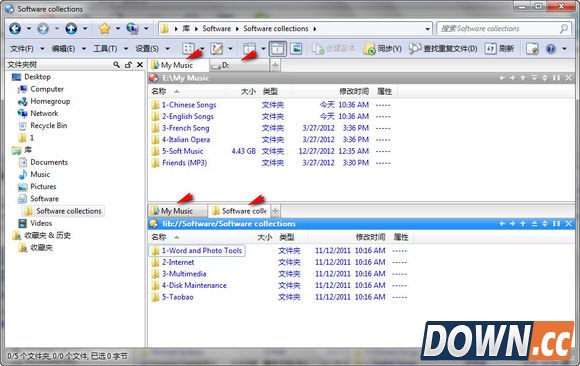Select My Music tab in bottom pane
This screenshot has height=366, width=580.
pyautogui.click(x=178, y=211)
